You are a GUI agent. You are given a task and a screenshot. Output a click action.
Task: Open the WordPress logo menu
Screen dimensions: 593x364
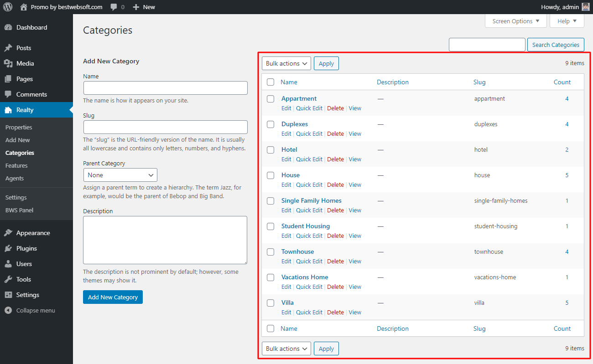tap(8, 7)
